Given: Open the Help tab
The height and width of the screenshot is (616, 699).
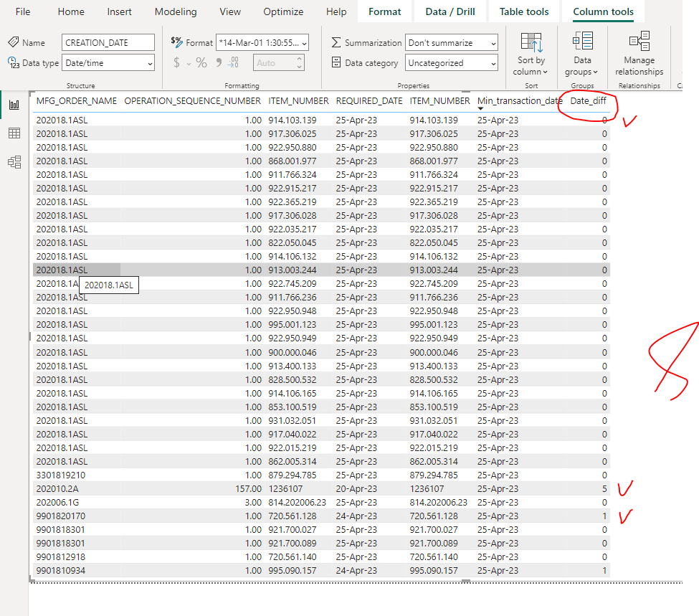Looking at the screenshot, I should (x=336, y=11).
